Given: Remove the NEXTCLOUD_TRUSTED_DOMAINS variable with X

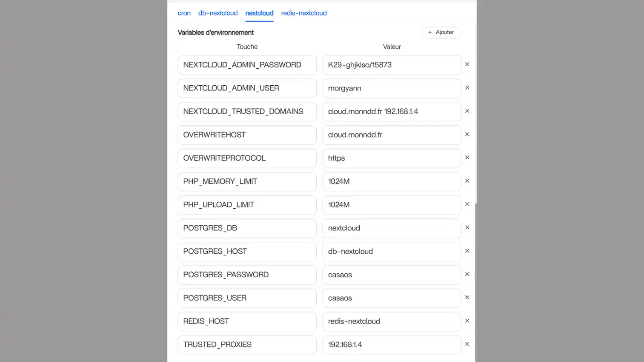Looking at the screenshot, I should tap(467, 111).
